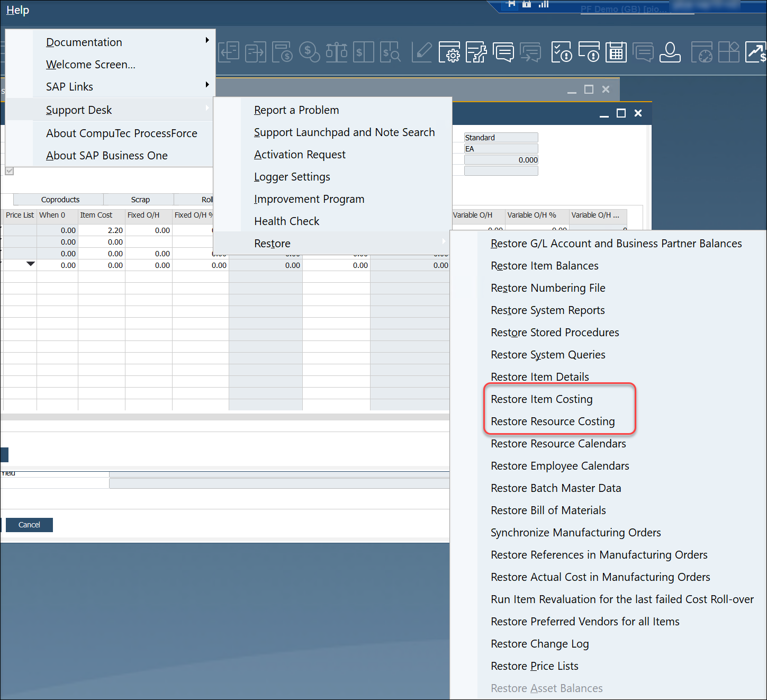Viewport: 767px width, 700px height.
Task: Click the lock icon in the title bar
Action: (527, 5)
